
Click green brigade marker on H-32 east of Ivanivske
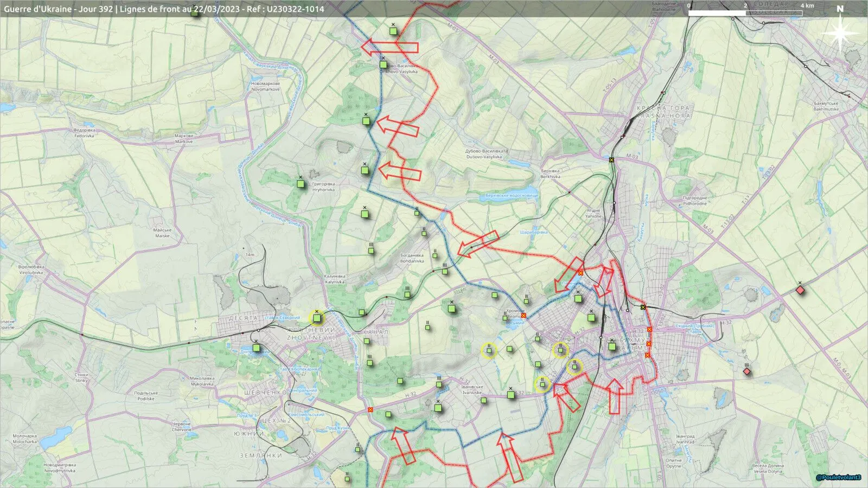(510, 395)
